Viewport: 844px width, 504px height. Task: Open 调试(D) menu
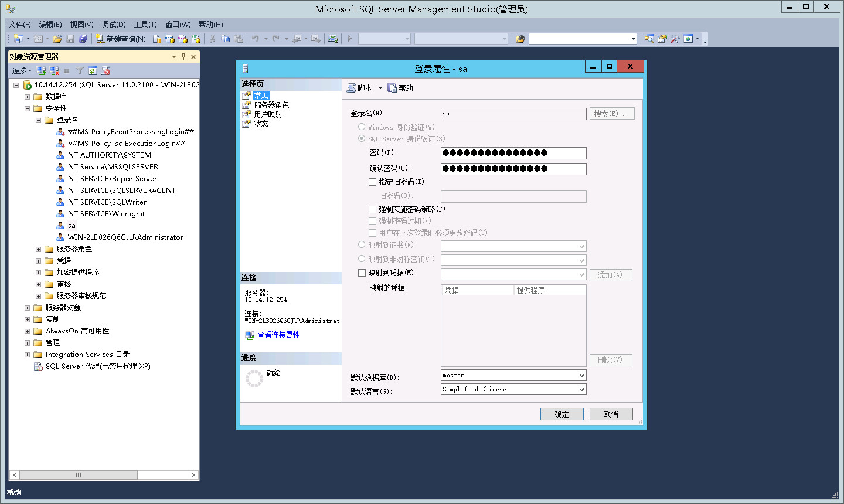114,24
